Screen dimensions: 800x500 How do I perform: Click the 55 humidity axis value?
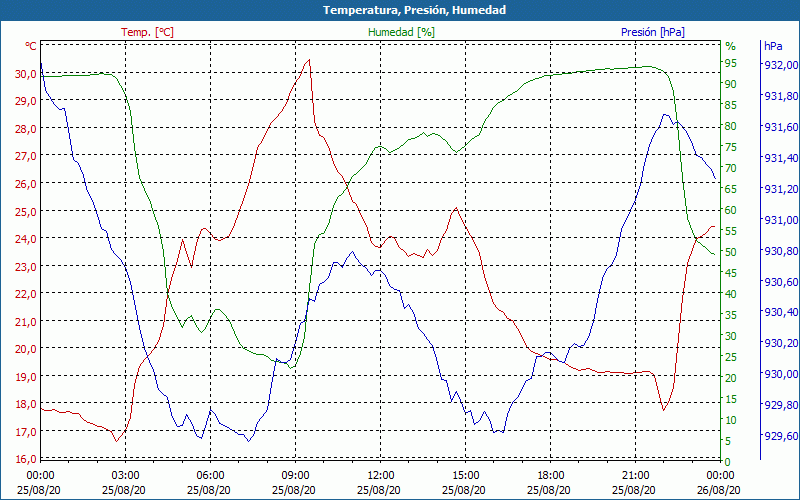pyautogui.click(x=731, y=231)
